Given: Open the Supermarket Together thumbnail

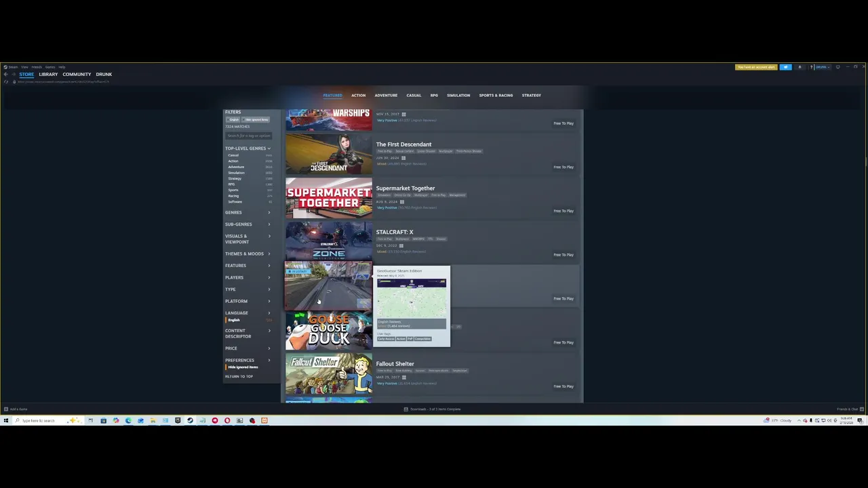Looking at the screenshot, I should click(329, 197).
